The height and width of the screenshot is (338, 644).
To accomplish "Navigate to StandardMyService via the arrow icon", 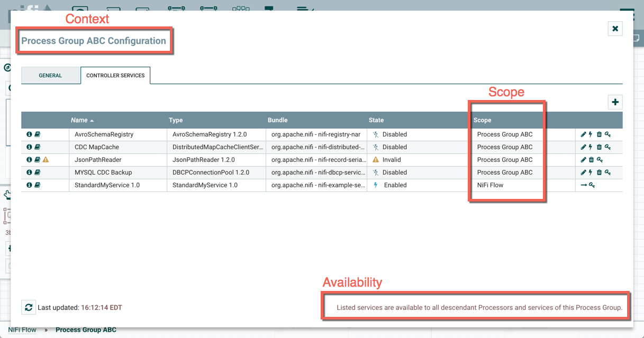I will 584,185.
